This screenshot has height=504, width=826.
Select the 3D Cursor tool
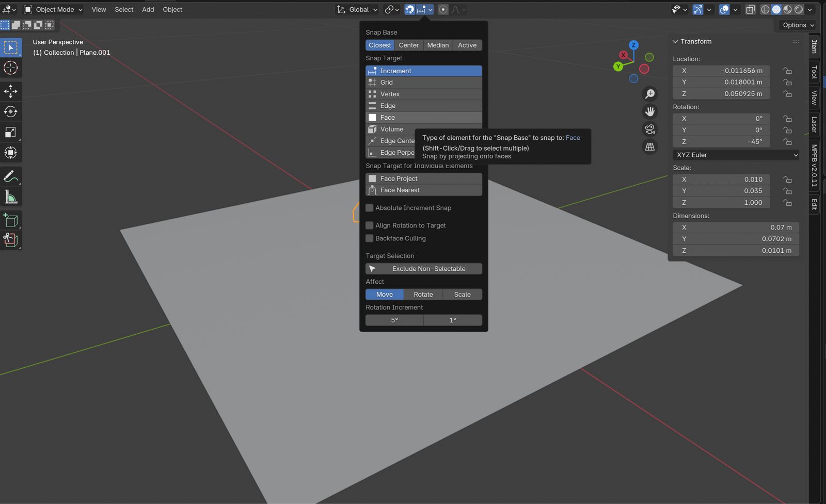[11, 68]
